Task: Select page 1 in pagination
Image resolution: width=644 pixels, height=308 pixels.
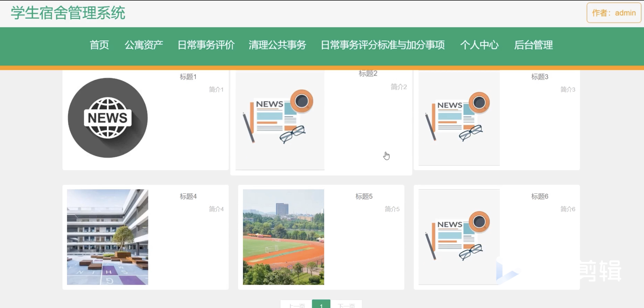Action: (321, 305)
